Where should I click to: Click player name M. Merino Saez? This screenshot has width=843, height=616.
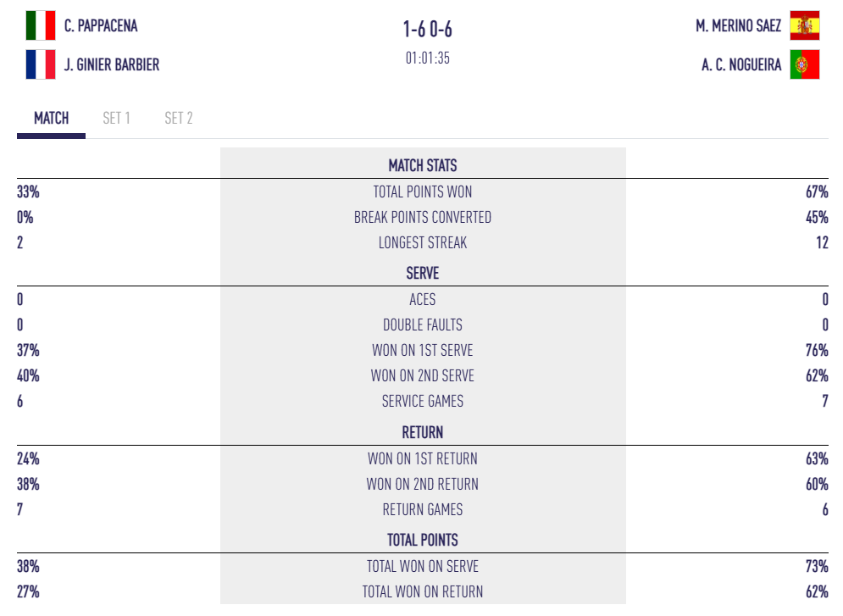(x=738, y=26)
